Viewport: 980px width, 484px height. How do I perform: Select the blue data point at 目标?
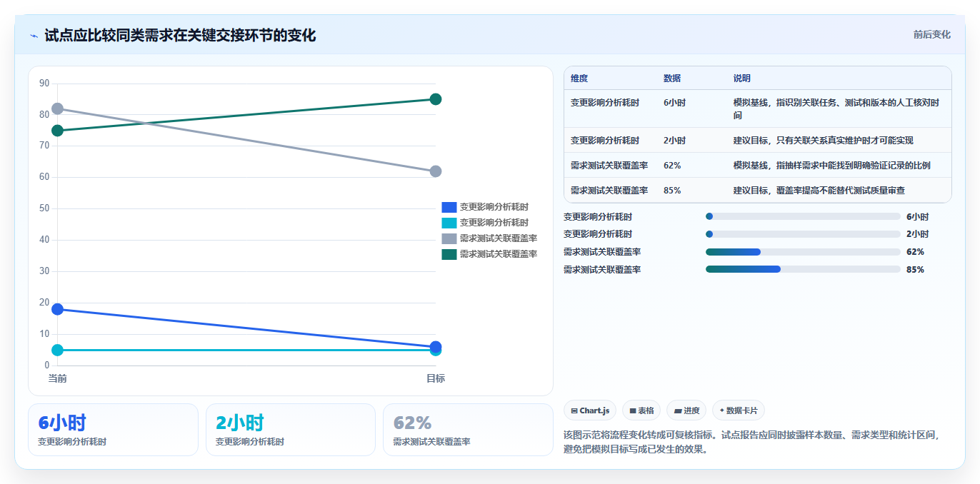pyautogui.click(x=436, y=346)
